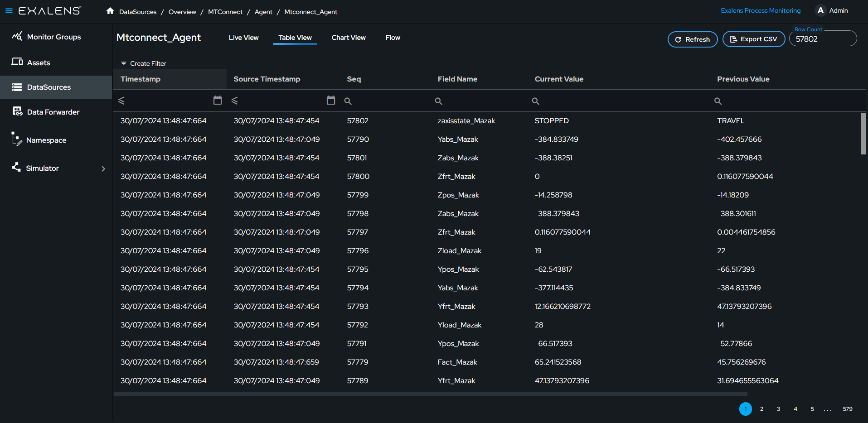Click value 65.241523568 cell
The image size is (868, 423).
[558, 362]
